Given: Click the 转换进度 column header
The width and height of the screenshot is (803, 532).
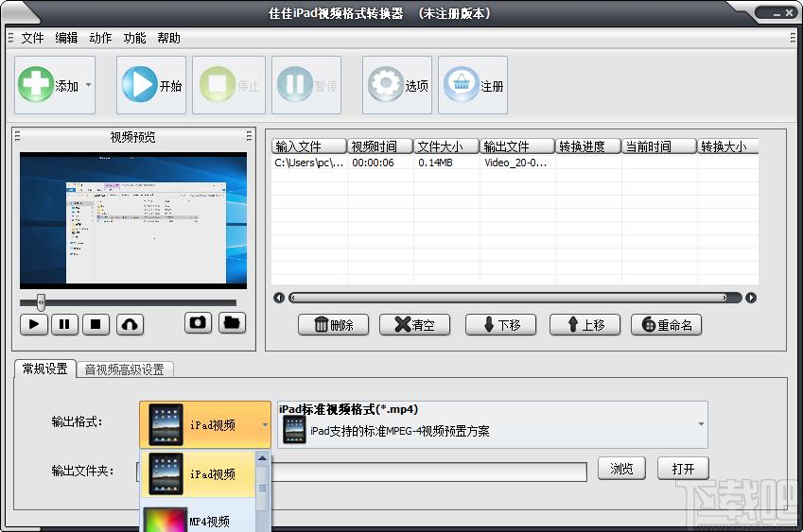Looking at the screenshot, I should point(588,146).
